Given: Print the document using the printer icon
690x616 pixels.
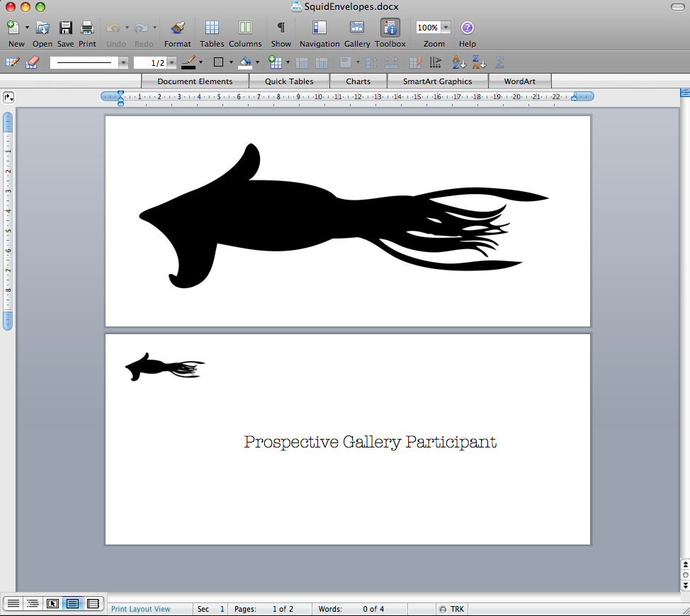Looking at the screenshot, I should [87, 28].
